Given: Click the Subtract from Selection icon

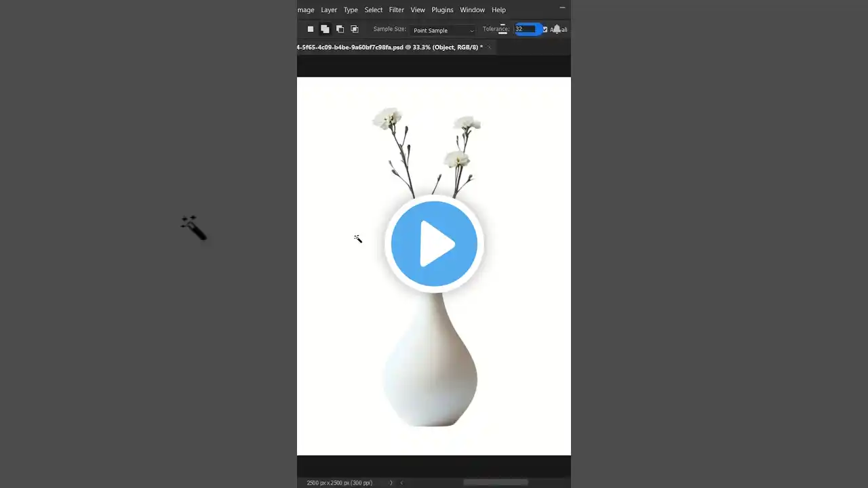Looking at the screenshot, I should [340, 29].
